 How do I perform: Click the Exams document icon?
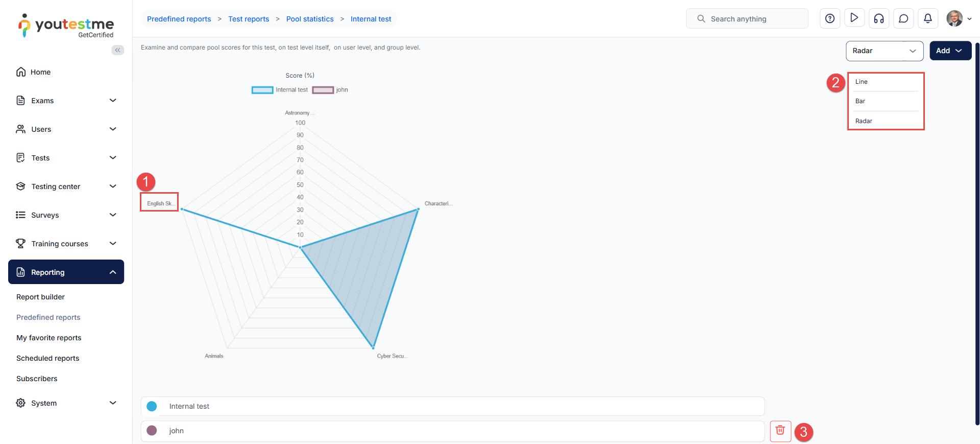pos(21,101)
